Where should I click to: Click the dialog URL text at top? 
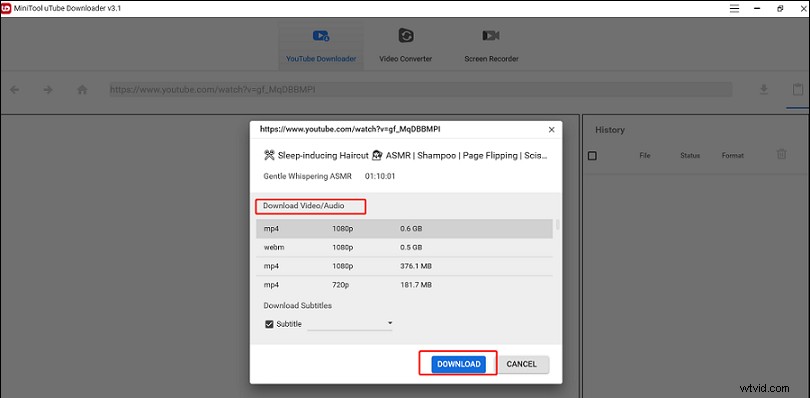point(350,129)
